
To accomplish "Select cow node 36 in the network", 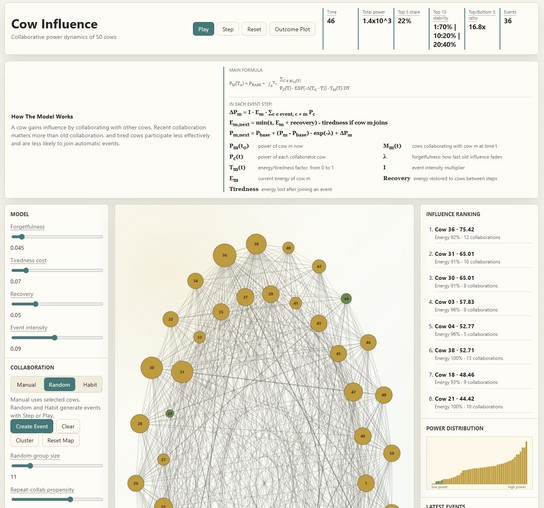I will pos(224,255).
